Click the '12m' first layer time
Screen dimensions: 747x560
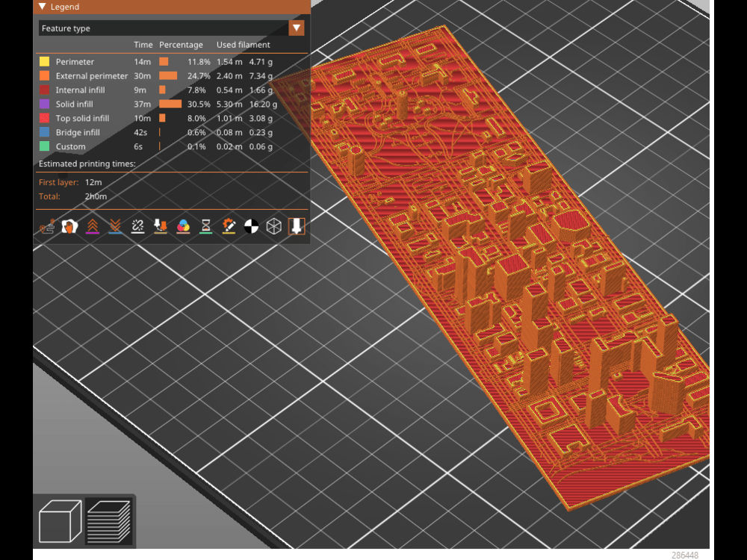[93, 182]
